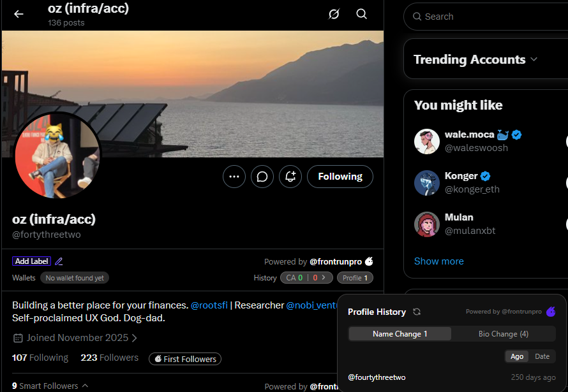Click frontrunpro logo icon beside Powered by

click(x=369, y=261)
